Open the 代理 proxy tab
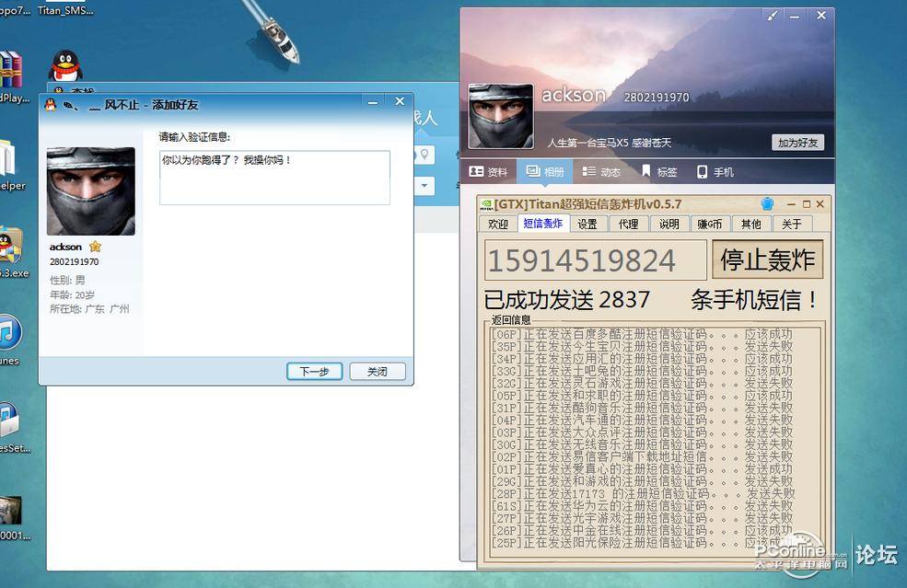The height and width of the screenshot is (588, 907). (x=628, y=224)
